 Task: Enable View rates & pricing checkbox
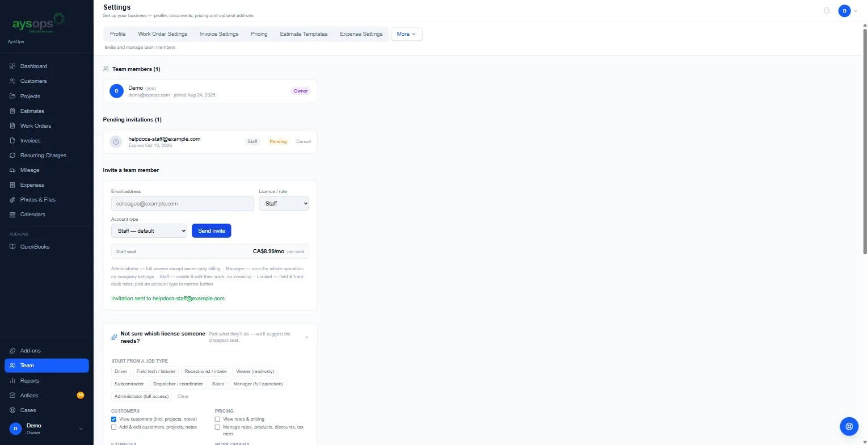(x=217, y=419)
